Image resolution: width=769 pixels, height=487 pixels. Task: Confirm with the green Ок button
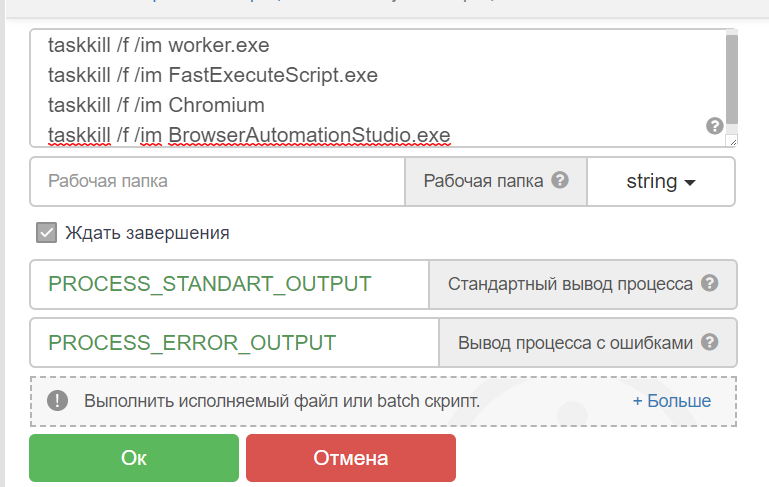(x=134, y=458)
